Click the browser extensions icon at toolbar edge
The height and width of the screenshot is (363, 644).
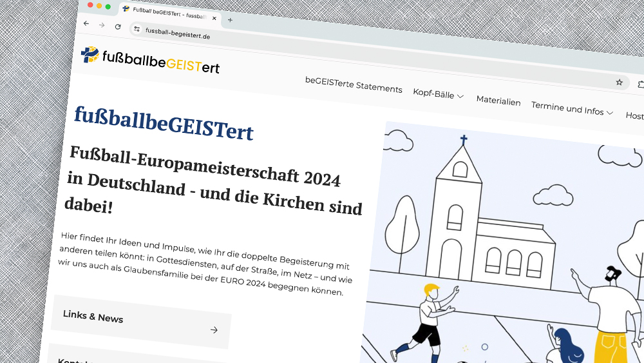coord(641,84)
